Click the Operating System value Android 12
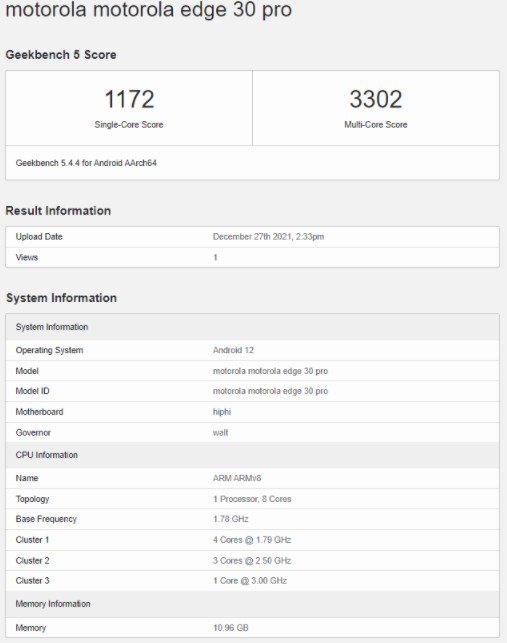Screen dimensions: 507x643 point(233,350)
